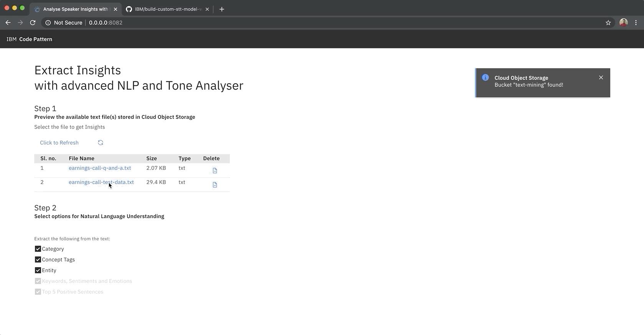The height and width of the screenshot is (335, 644).
Task: Delete earnings-call-q-and-a.txt using its file icon
Action: (215, 171)
